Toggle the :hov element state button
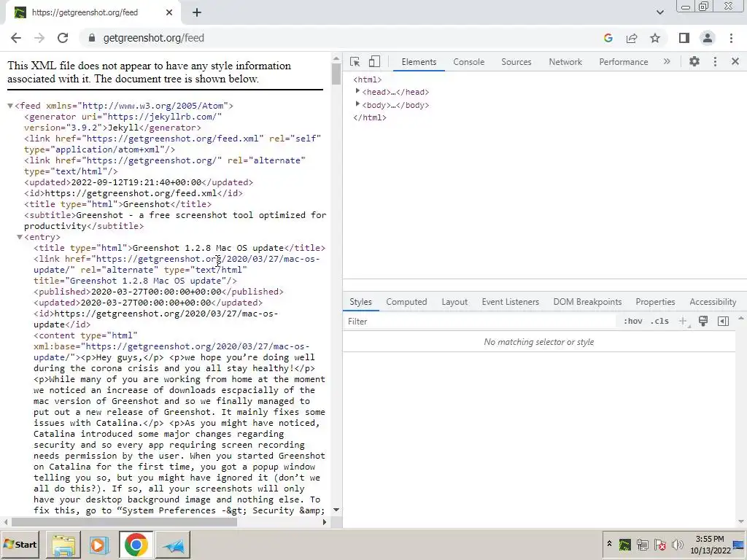The width and height of the screenshot is (747, 560). click(x=632, y=322)
